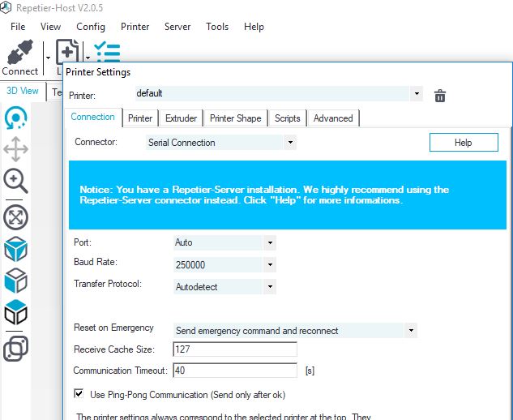Click the rotate view icon

click(x=16, y=119)
